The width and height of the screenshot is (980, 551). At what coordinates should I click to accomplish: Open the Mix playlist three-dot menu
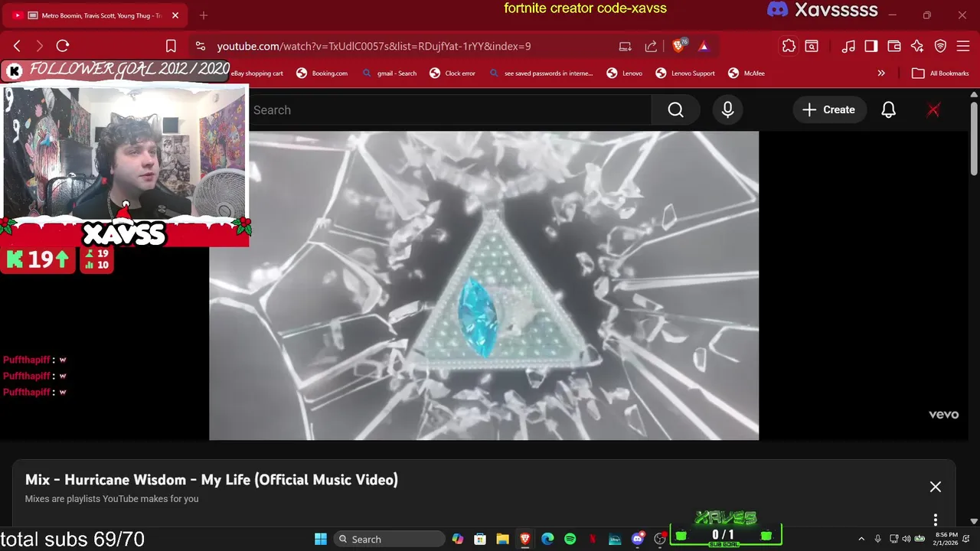pos(936,520)
